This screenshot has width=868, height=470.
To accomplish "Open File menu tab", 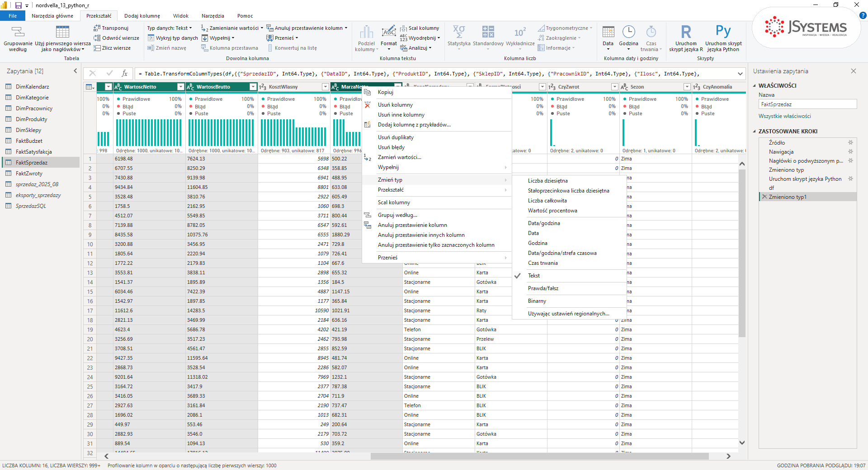I will tap(13, 16).
